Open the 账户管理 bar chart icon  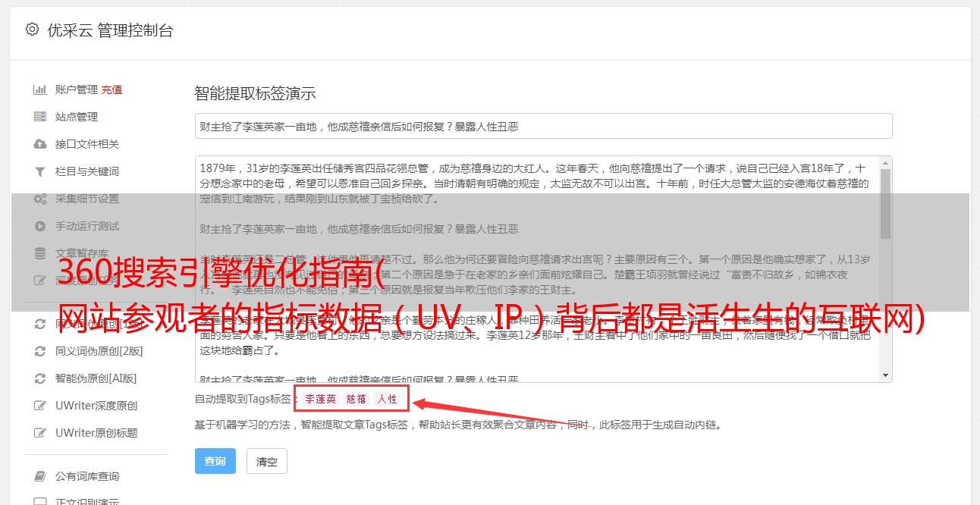[40, 89]
